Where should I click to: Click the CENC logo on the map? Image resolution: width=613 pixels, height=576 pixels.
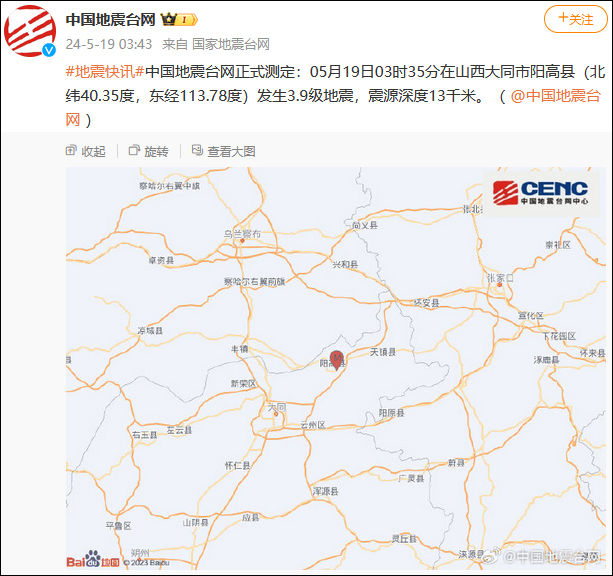click(541, 193)
